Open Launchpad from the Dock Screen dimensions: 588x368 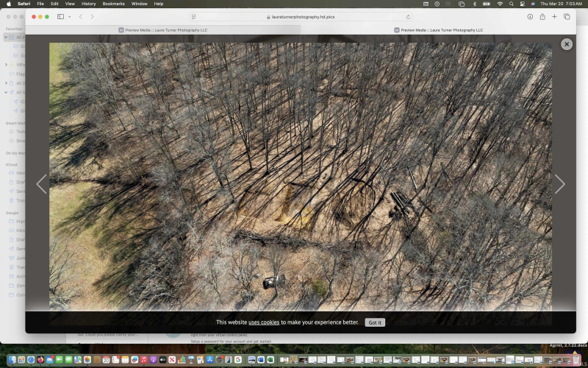(x=21, y=360)
